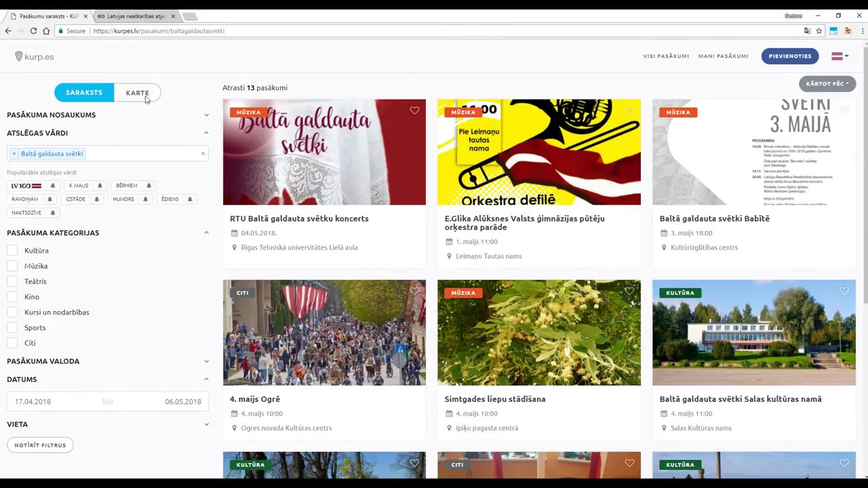Image resolution: width=868 pixels, height=488 pixels.
Task: Open 4. maijs Ogrē crowd thumbnail
Action: [324, 333]
